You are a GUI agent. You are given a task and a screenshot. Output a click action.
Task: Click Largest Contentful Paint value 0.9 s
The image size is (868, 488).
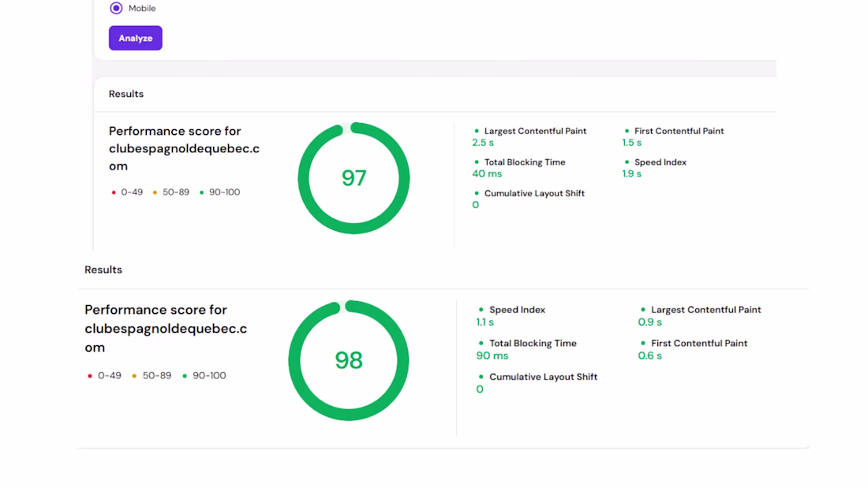(x=650, y=322)
